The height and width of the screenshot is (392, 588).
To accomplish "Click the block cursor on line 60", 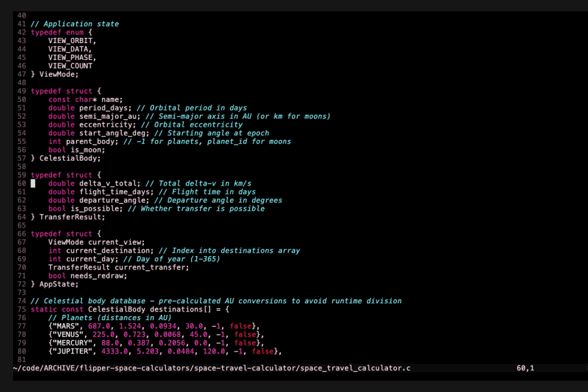I will tap(33, 184).
